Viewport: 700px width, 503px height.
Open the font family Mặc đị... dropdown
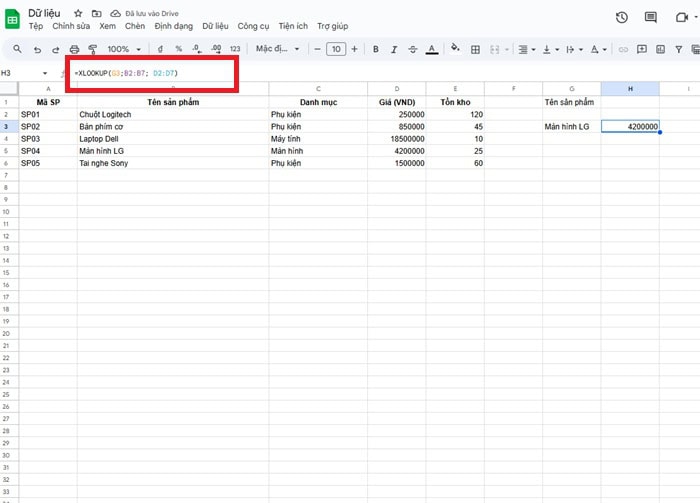click(x=277, y=49)
